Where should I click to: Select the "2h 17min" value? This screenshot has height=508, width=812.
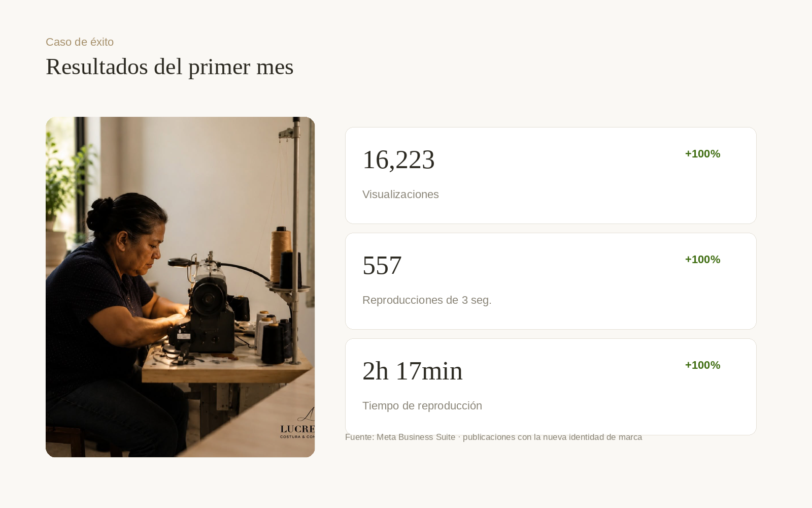[x=412, y=371]
